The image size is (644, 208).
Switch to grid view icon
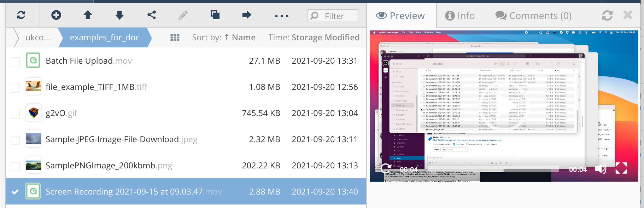(x=175, y=37)
